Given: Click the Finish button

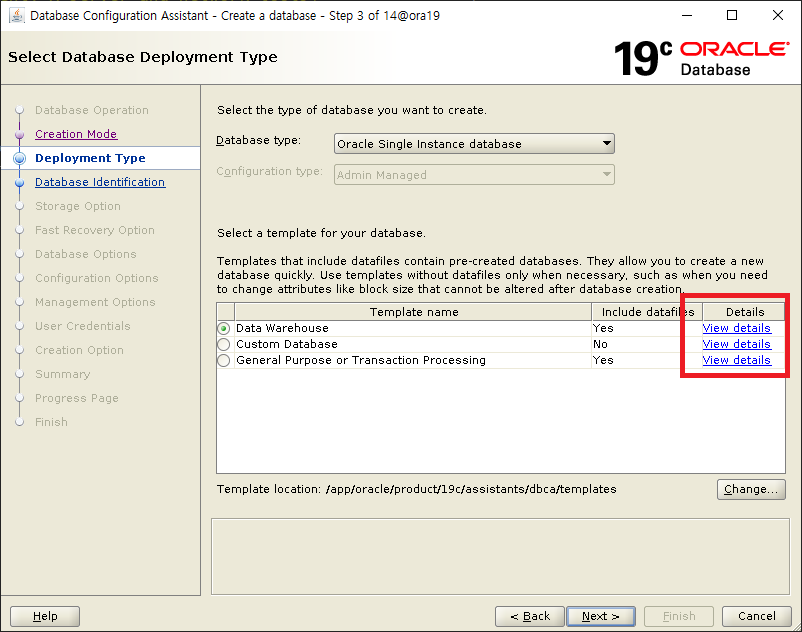Looking at the screenshot, I should tap(679, 616).
